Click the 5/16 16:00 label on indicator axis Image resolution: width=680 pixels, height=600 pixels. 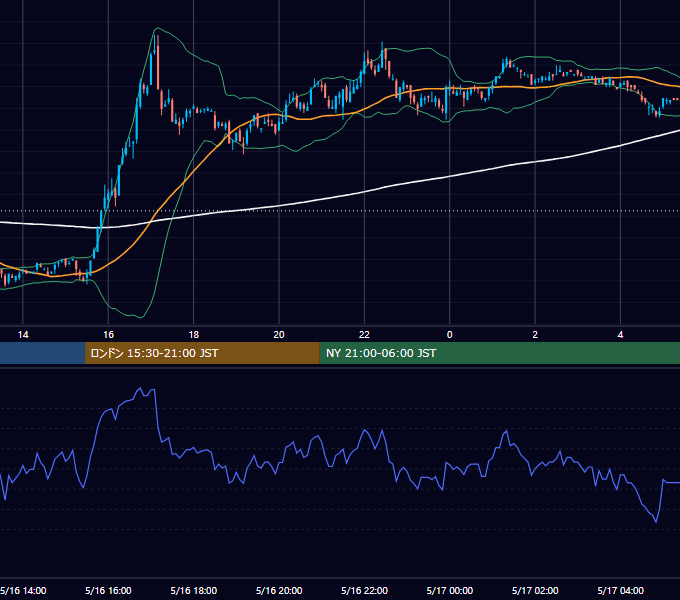108,590
